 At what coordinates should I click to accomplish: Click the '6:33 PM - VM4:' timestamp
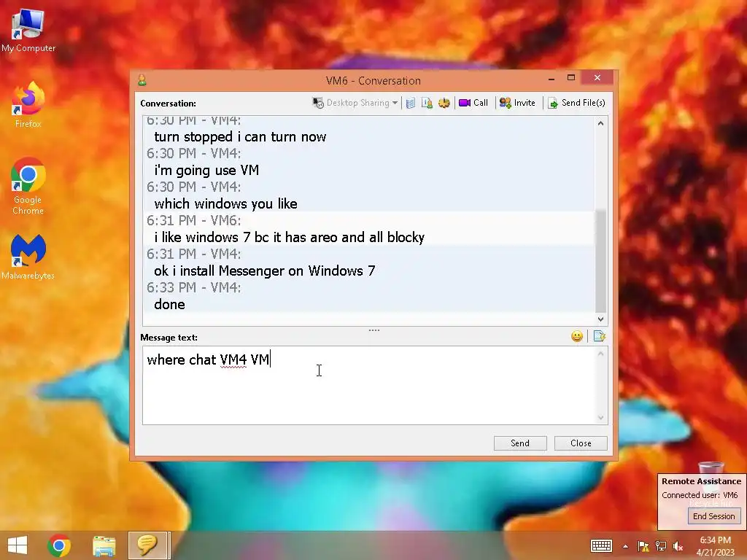tap(193, 287)
